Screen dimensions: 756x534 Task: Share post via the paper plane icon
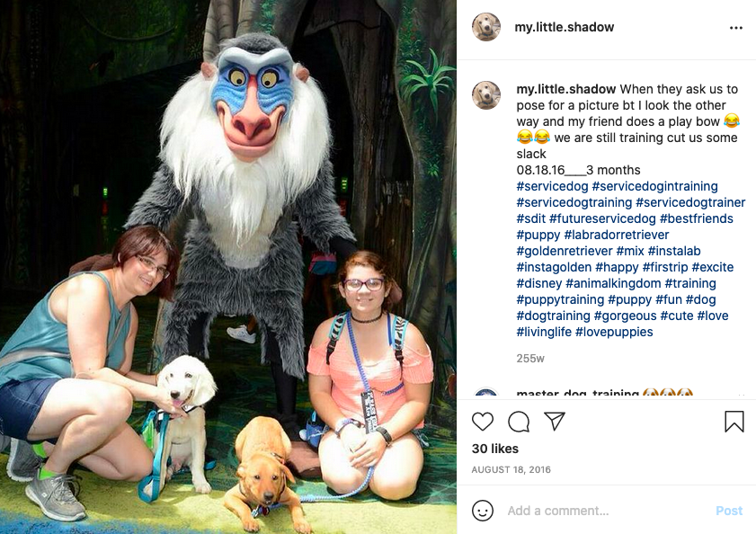pyautogui.click(x=555, y=421)
